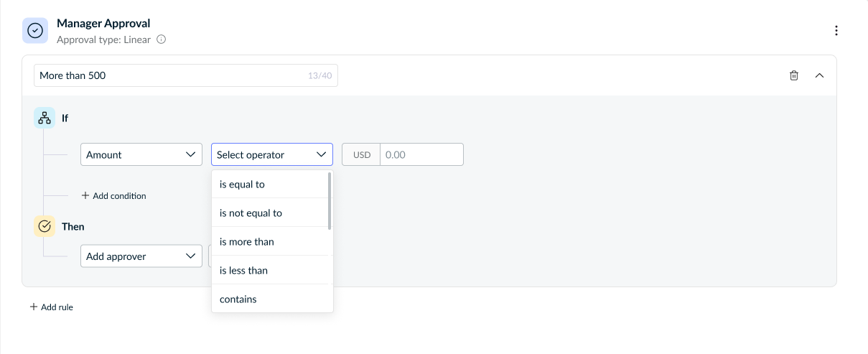Click the Then checkmark icon
Viewport: 868px width, 354px height.
click(45, 226)
